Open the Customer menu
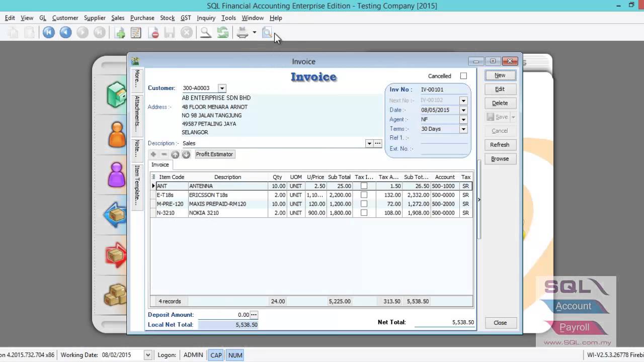The image size is (644, 362). [65, 18]
